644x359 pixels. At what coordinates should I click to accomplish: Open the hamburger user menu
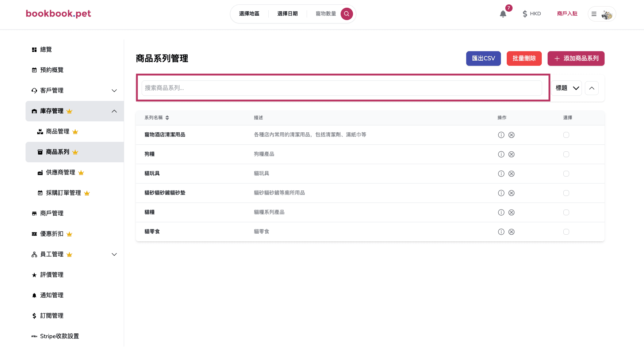click(x=594, y=14)
